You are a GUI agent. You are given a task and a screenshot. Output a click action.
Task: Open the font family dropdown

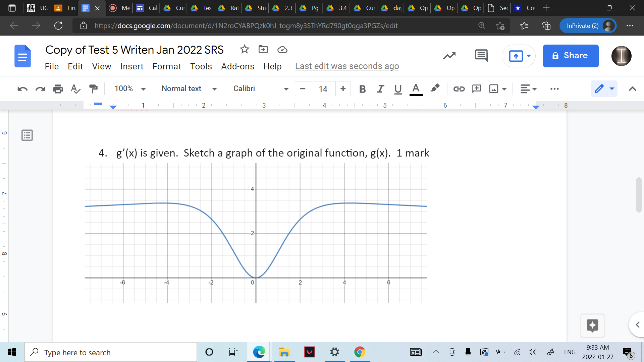click(x=260, y=89)
